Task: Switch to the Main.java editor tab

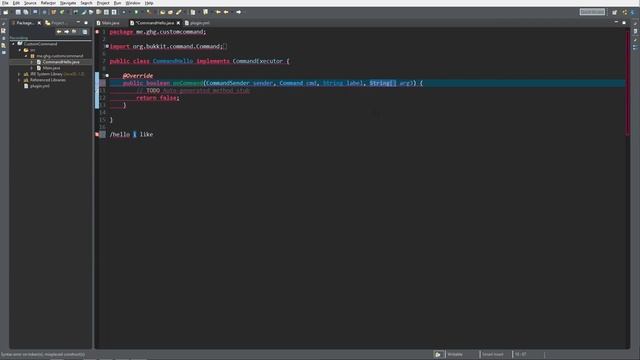Action: [x=108, y=23]
